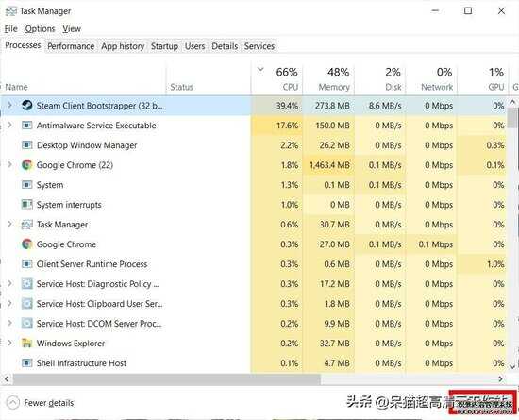Expand the Steam Client Bootstrapper process group
The image size is (519, 420).
(x=9, y=106)
